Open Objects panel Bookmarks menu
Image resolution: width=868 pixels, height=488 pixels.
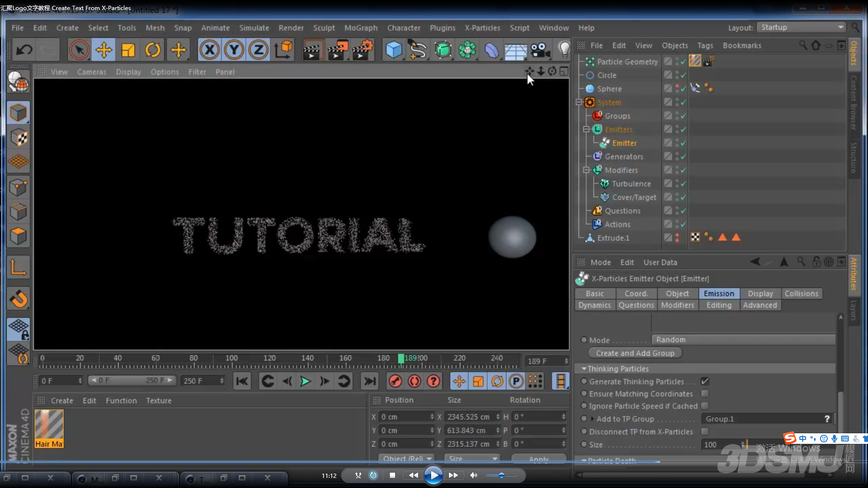point(742,45)
